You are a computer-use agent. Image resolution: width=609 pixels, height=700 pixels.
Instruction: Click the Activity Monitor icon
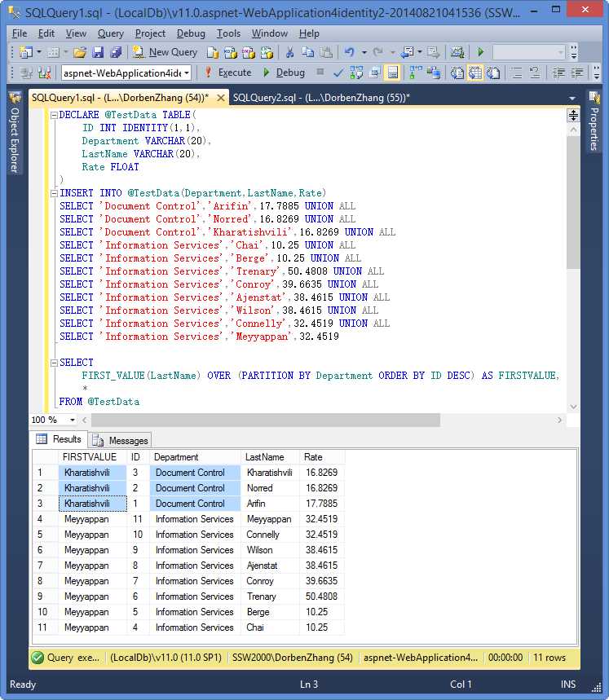[457, 52]
